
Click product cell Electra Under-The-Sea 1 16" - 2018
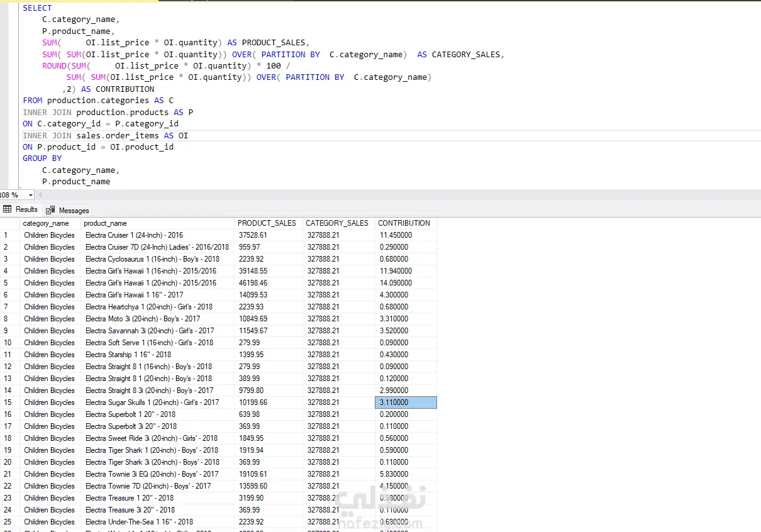pos(157,522)
